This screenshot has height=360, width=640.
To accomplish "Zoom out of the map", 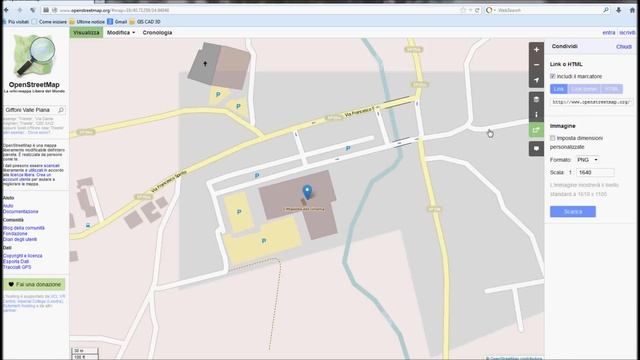I will click(x=536, y=65).
